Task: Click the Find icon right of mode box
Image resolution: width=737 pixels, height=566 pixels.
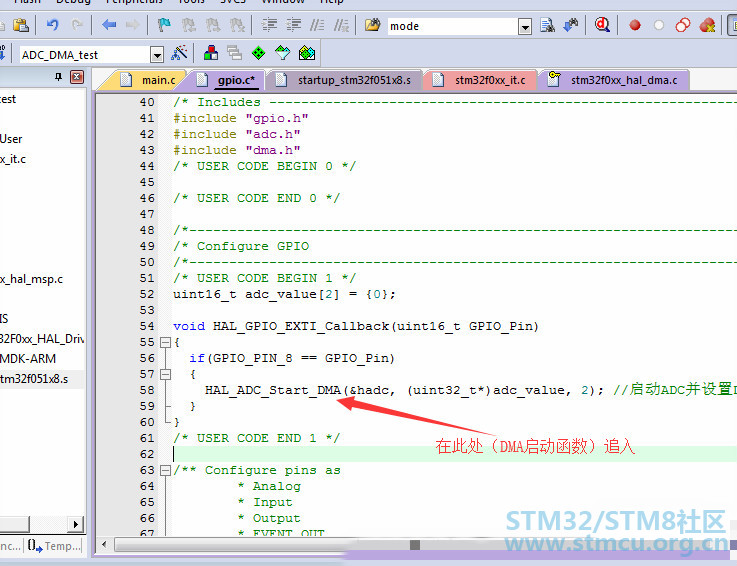Action: click(547, 25)
